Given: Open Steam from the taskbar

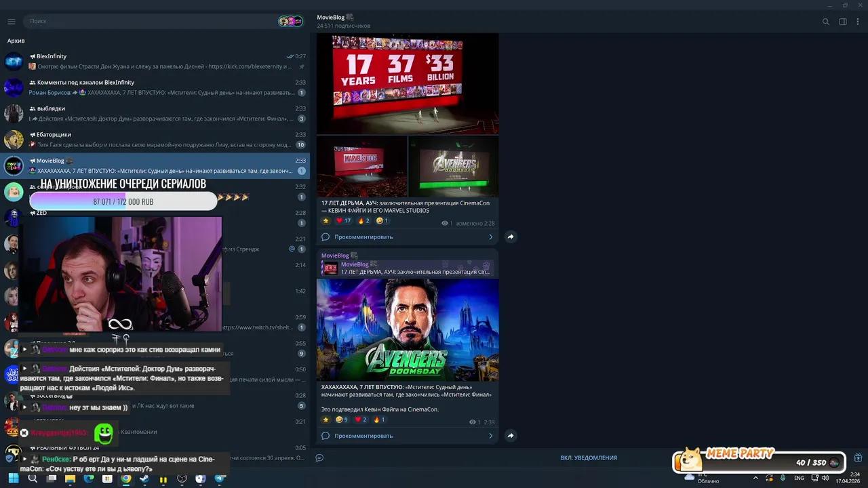Looking at the screenshot, I should point(144,479).
